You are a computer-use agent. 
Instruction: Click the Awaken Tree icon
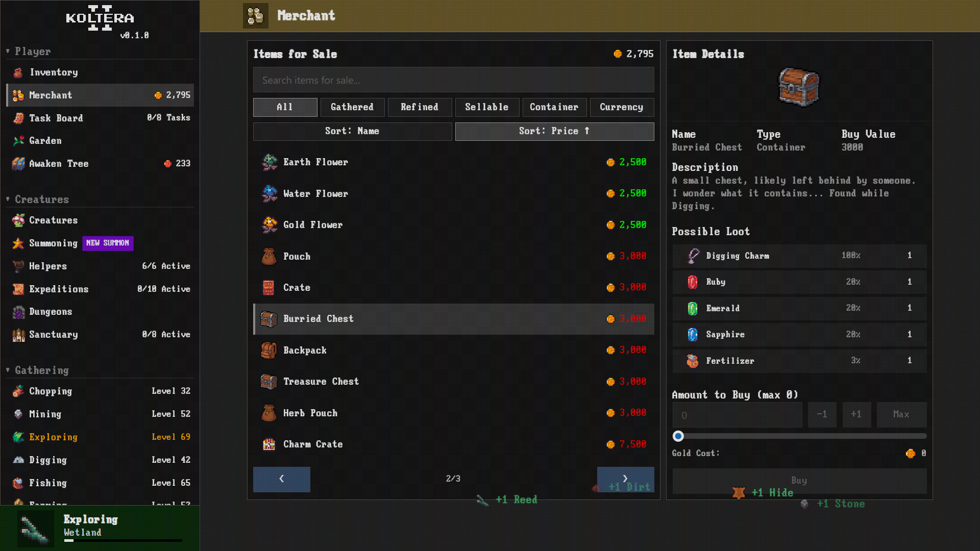[x=18, y=163]
